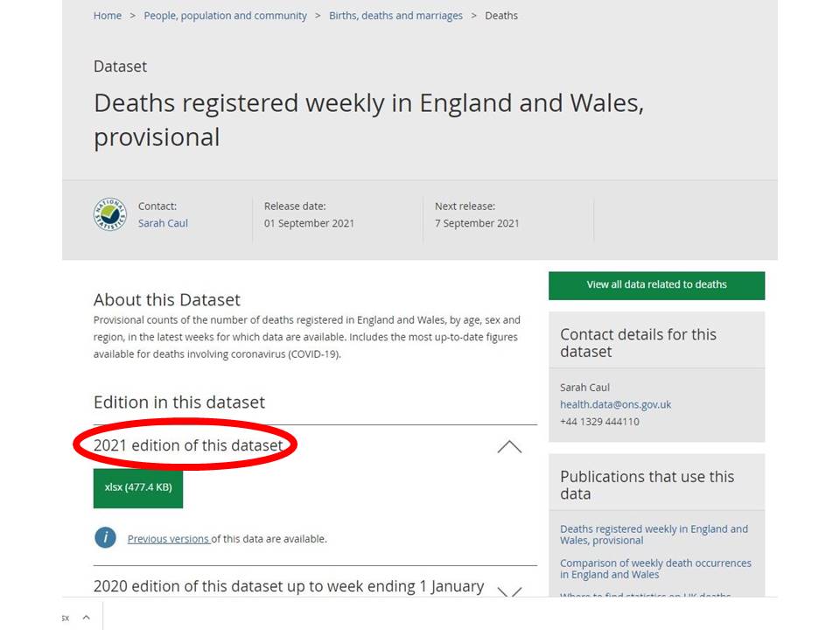The width and height of the screenshot is (840, 630).
Task: Open Births, deaths and marriages breadcrumb
Action: tap(395, 16)
